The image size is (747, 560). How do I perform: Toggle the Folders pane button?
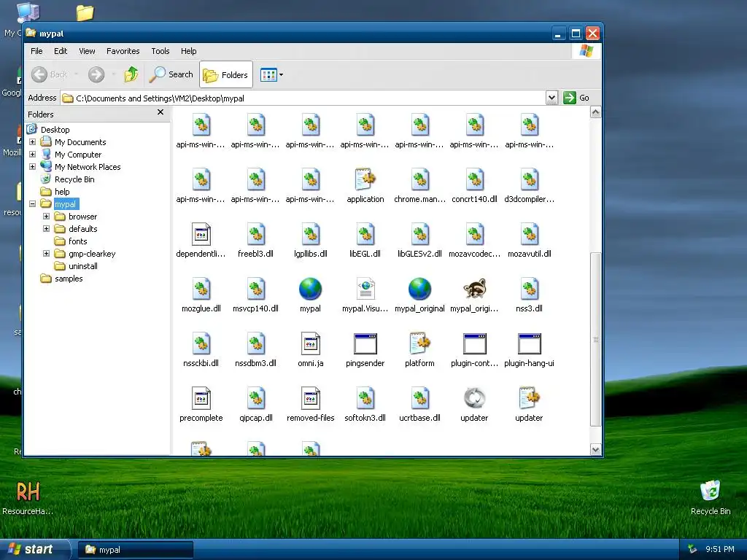tap(226, 75)
